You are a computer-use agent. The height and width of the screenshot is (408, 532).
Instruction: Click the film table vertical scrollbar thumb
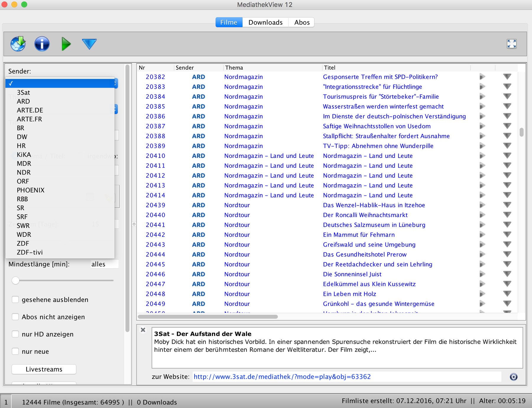coord(522,132)
